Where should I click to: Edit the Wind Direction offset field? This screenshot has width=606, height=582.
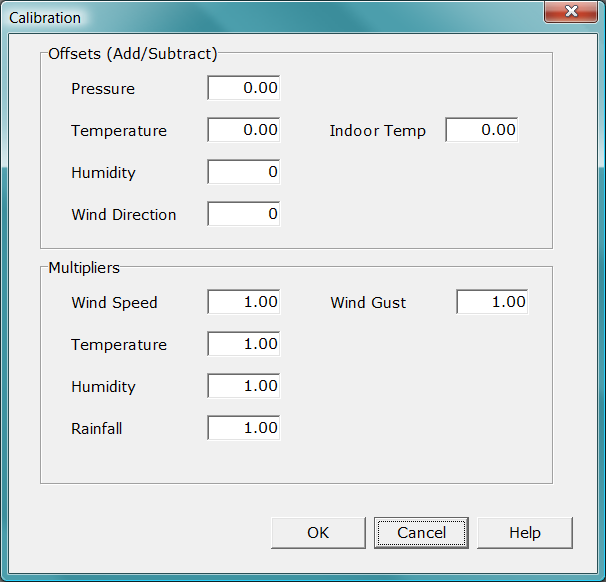click(x=244, y=214)
